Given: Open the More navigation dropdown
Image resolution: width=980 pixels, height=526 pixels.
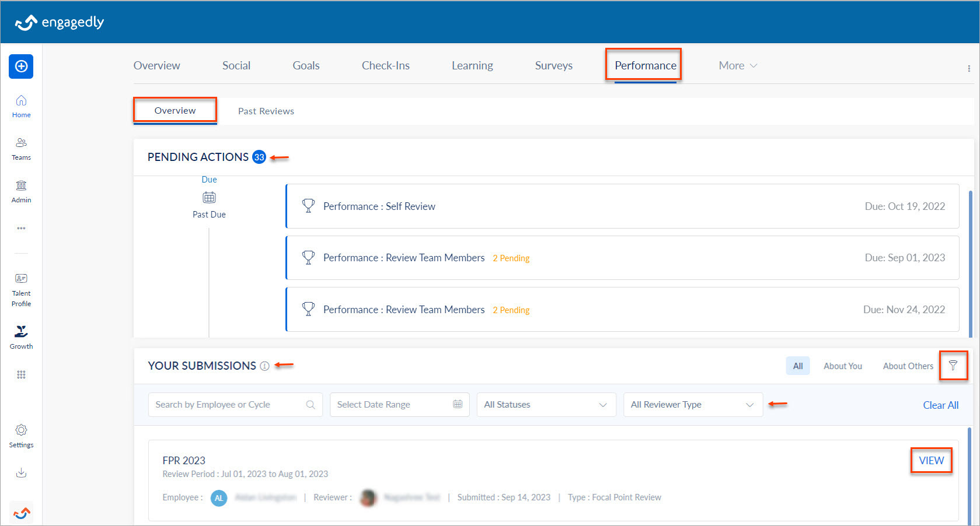Looking at the screenshot, I should click(x=737, y=65).
